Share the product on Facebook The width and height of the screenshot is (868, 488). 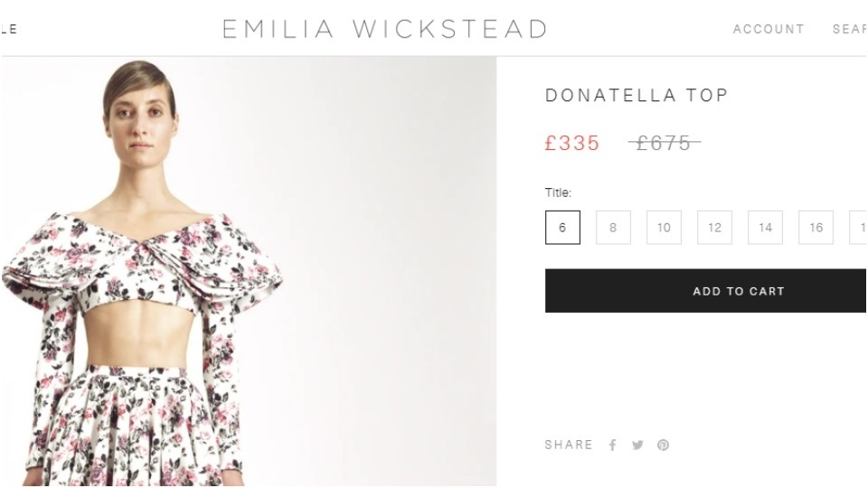click(x=613, y=445)
